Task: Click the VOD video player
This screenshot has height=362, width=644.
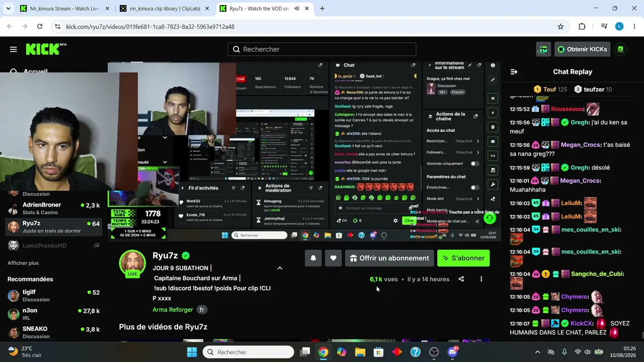Action: (x=304, y=151)
